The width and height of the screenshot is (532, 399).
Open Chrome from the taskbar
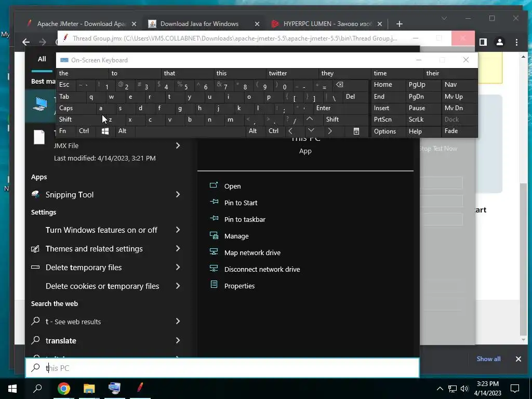64,389
